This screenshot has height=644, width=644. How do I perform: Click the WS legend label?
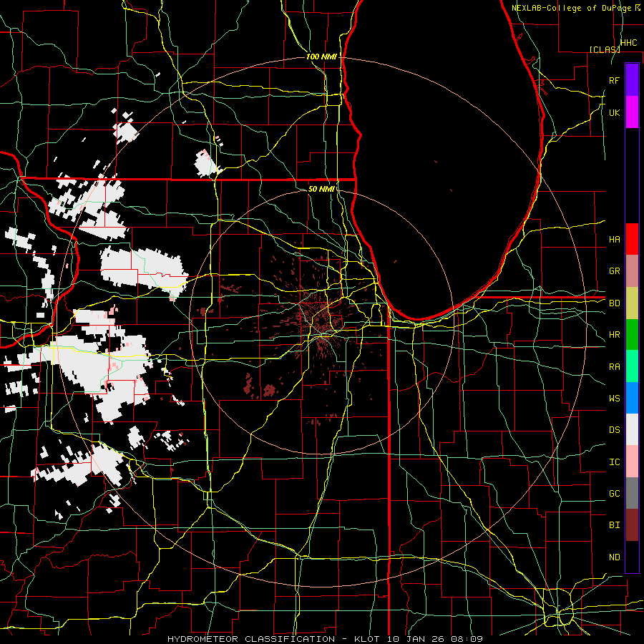[614, 398]
